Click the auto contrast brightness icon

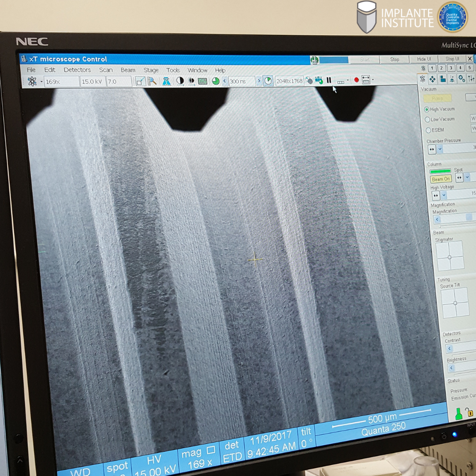[180, 81]
